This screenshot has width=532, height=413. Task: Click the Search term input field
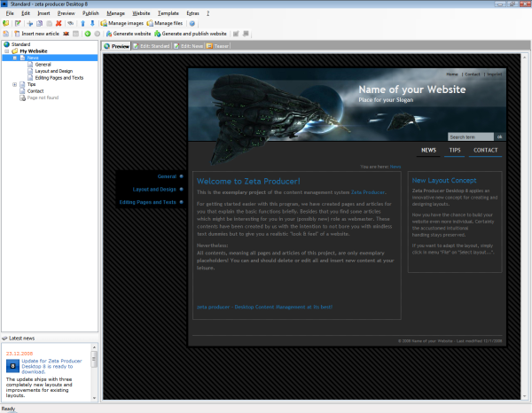click(470, 136)
